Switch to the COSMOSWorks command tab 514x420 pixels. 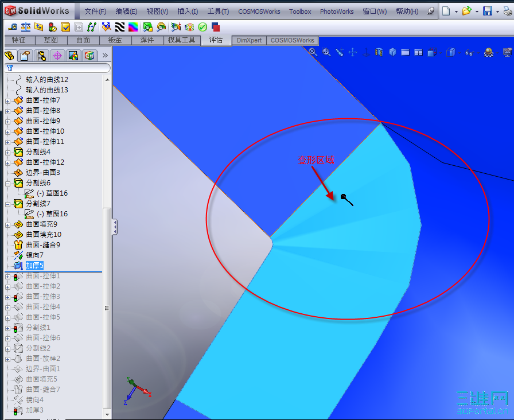(x=292, y=40)
